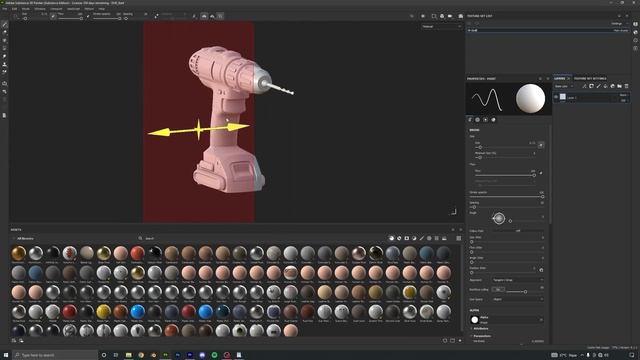Image resolution: width=640 pixels, height=360 pixels.
Task: Add effect to layer in Layers panel
Action: 584,86
